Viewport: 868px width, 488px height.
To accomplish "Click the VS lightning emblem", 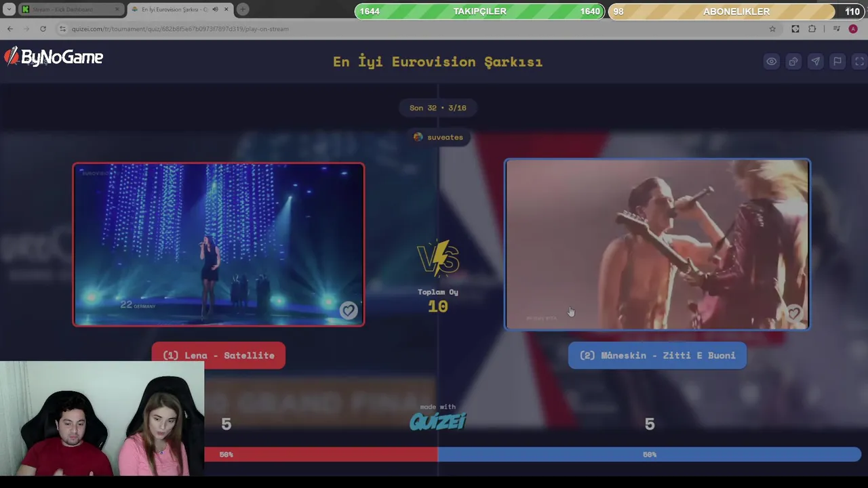I will point(438,258).
